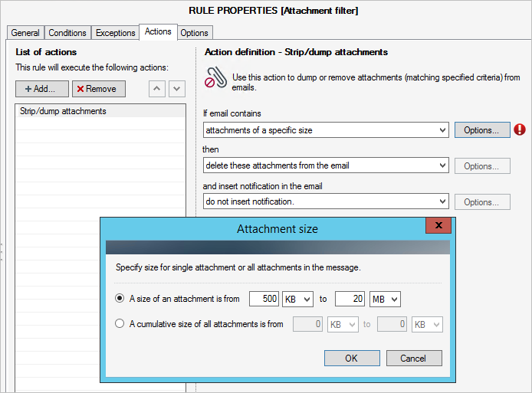Screen dimensions: 532x393
Task: Open 'do not insert notification' dropdown
Action: (326, 201)
